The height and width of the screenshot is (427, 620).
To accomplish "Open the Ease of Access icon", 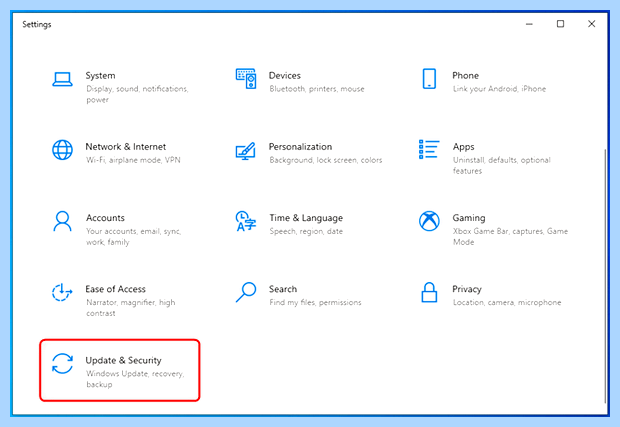I will (62, 292).
